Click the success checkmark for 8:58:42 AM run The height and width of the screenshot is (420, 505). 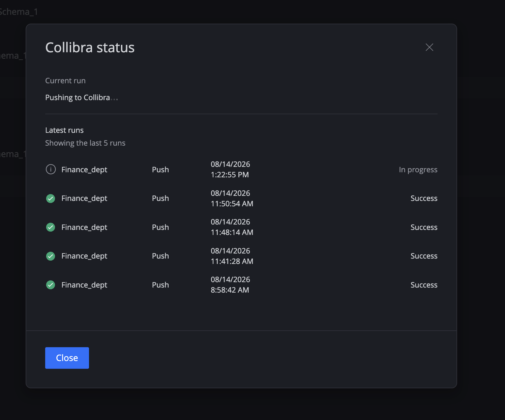coord(51,285)
